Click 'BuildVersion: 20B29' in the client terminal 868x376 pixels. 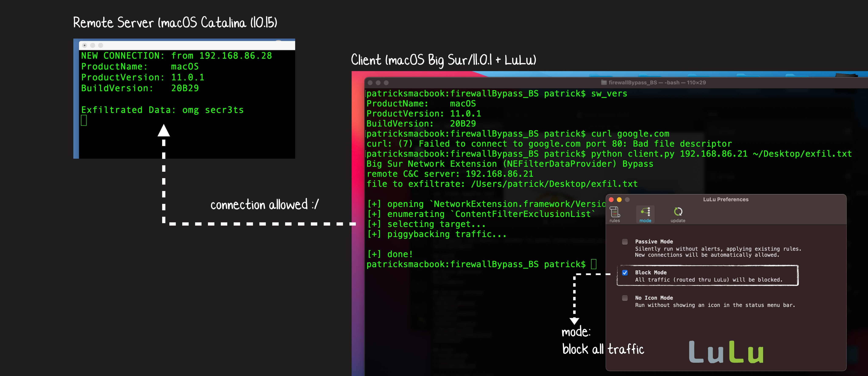[421, 124]
